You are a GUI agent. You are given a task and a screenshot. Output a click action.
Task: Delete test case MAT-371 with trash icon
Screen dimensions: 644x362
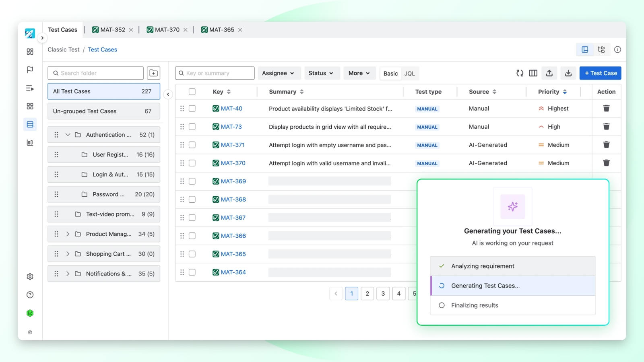[606, 145]
